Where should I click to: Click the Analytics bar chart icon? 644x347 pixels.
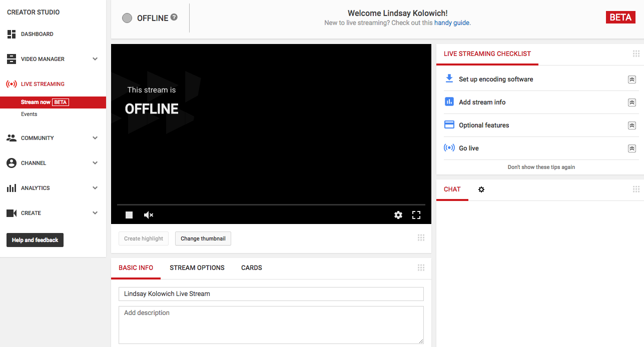(x=12, y=188)
